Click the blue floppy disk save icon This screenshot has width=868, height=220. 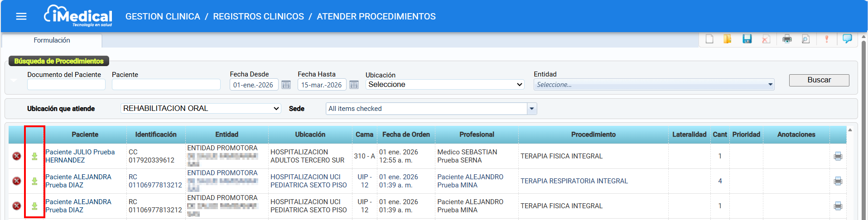point(747,39)
